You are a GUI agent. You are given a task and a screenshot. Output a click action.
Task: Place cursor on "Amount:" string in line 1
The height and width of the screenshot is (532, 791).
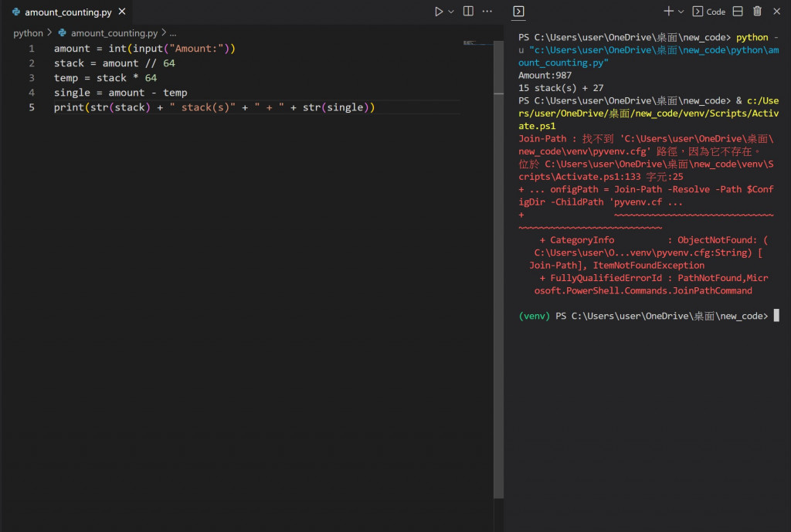coord(197,49)
